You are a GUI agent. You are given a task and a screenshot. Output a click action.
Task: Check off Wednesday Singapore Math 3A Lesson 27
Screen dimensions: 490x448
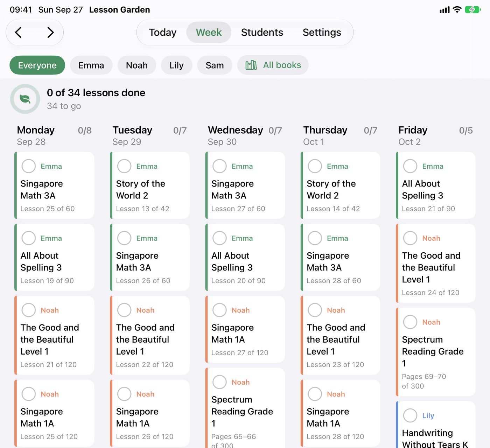(219, 166)
